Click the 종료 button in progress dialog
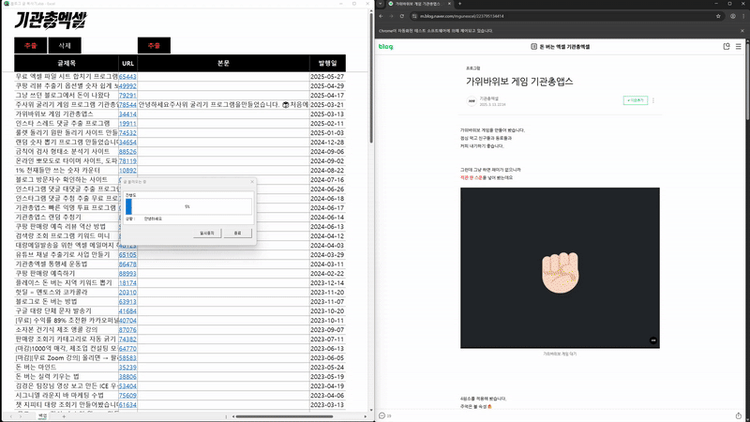Viewport: 750px width, 422px height. pyautogui.click(x=237, y=233)
